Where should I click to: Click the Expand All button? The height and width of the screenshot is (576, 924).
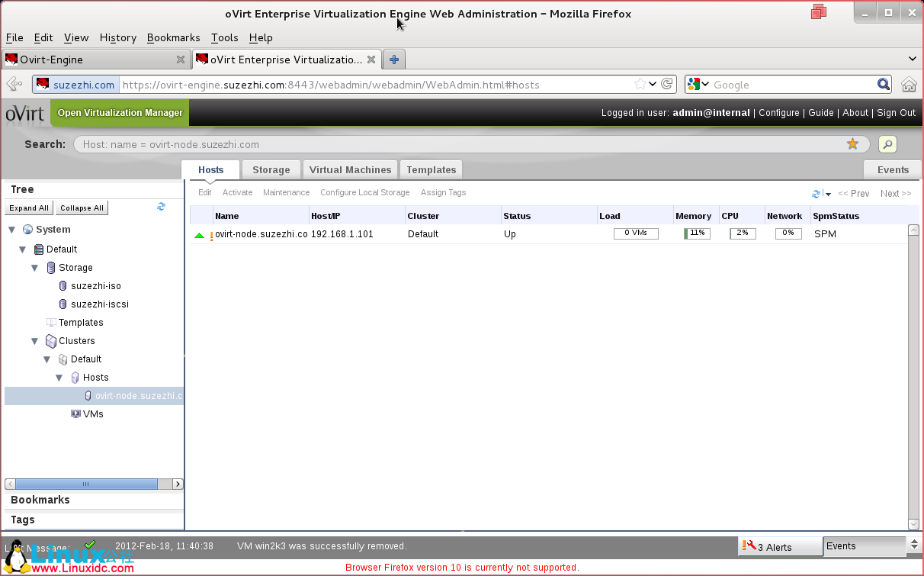coord(29,208)
